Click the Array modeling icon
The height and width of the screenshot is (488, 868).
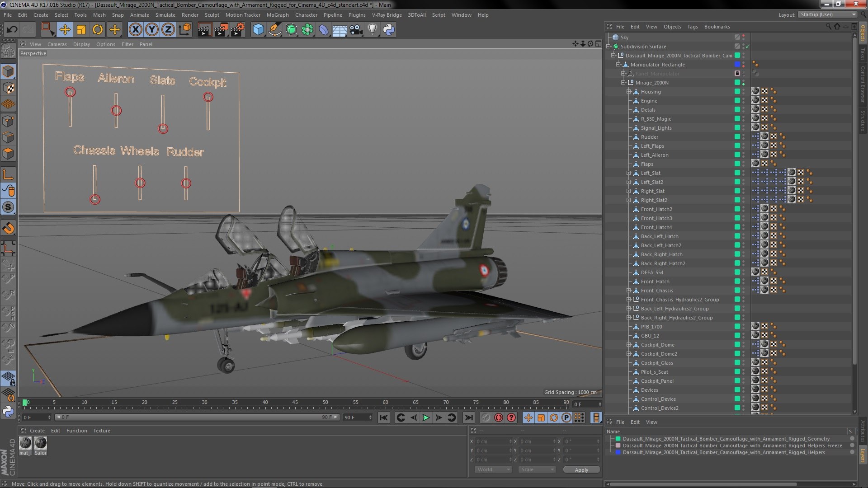(x=307, y=30)
